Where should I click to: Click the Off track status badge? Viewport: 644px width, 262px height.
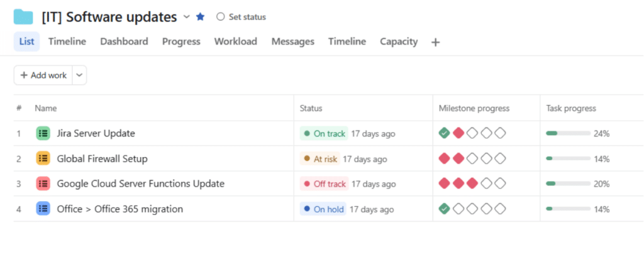coord(324,183)
